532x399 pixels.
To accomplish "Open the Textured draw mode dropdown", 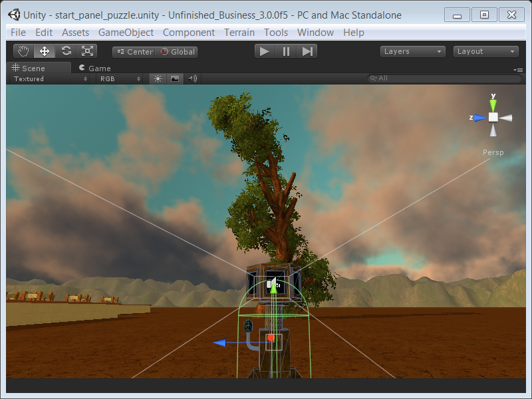I will [x=51, y=78].
